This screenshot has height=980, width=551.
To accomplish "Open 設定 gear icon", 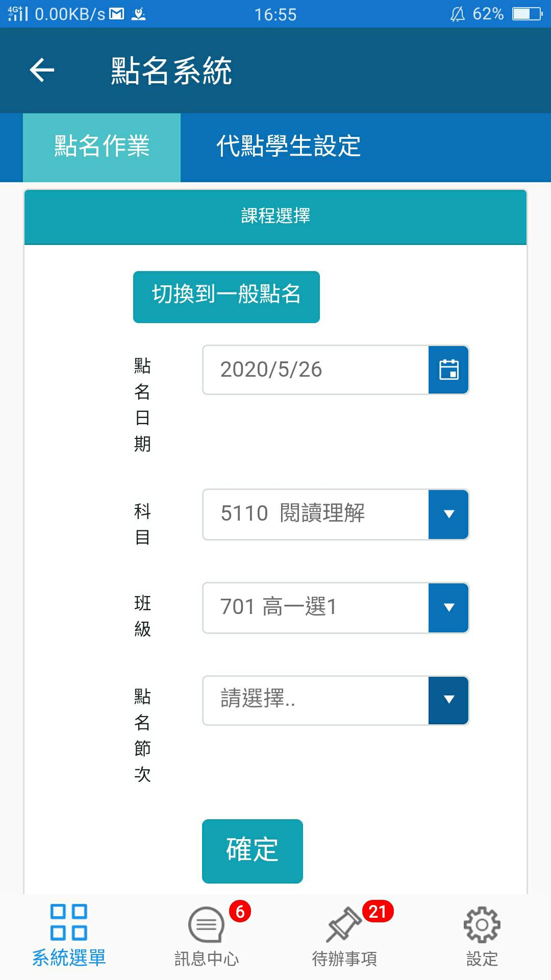I will (482, 924).
